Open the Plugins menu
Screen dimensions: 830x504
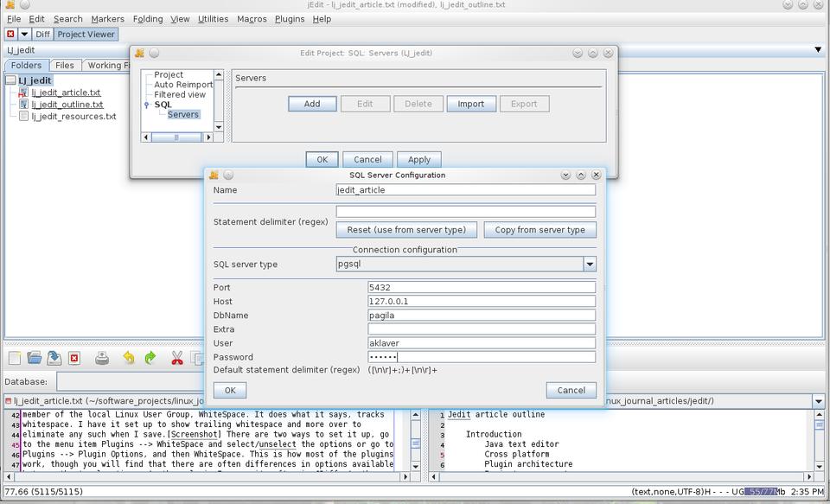tap(290, 19)
